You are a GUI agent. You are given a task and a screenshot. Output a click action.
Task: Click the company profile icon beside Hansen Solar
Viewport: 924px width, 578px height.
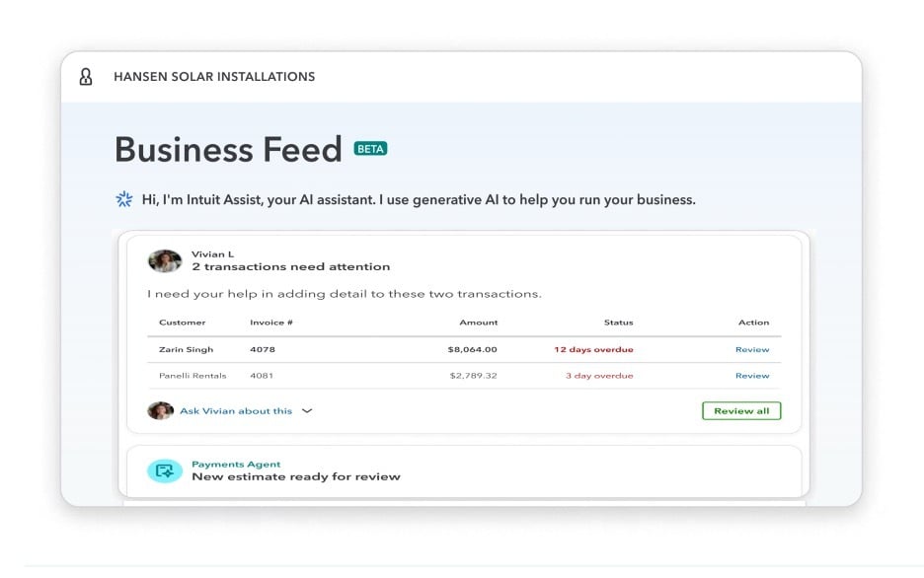(86, 77)
